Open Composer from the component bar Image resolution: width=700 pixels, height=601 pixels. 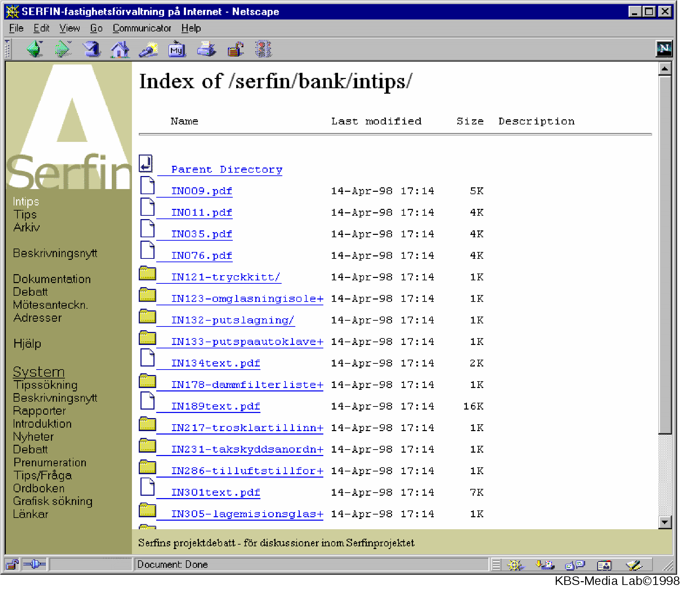pos(634,565)
